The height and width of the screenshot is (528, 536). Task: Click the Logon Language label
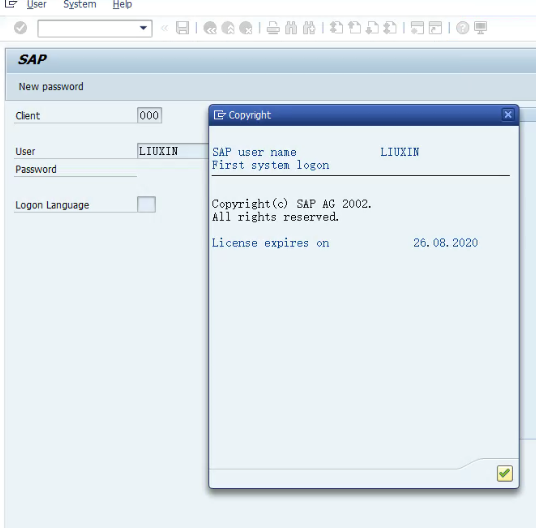[x=52, y=205]
